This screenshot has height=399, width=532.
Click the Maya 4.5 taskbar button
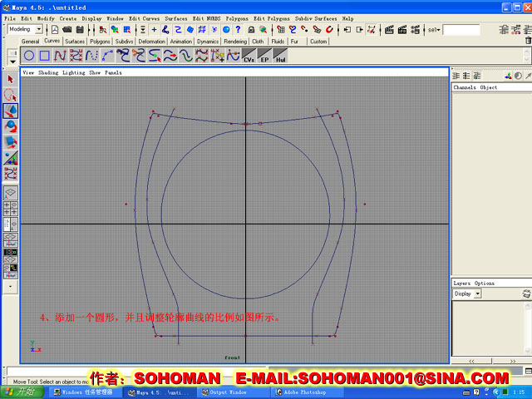tap(160, 392)
